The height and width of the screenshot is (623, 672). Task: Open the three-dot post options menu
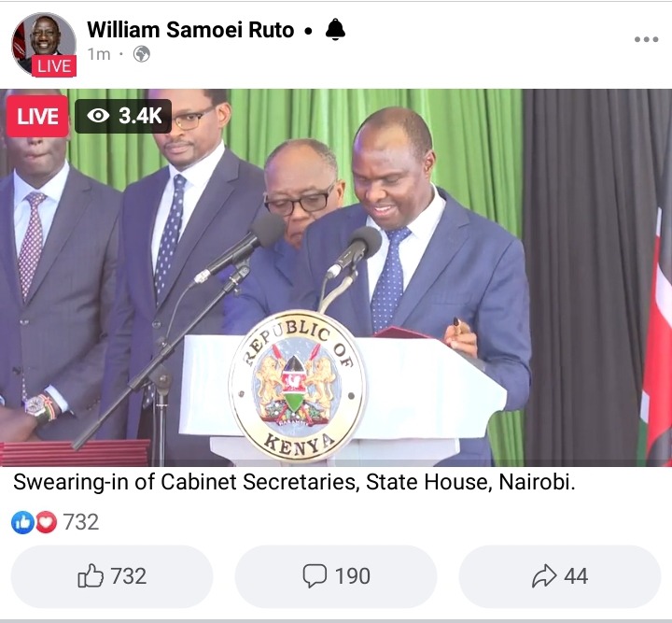click(x=646, y=39)
